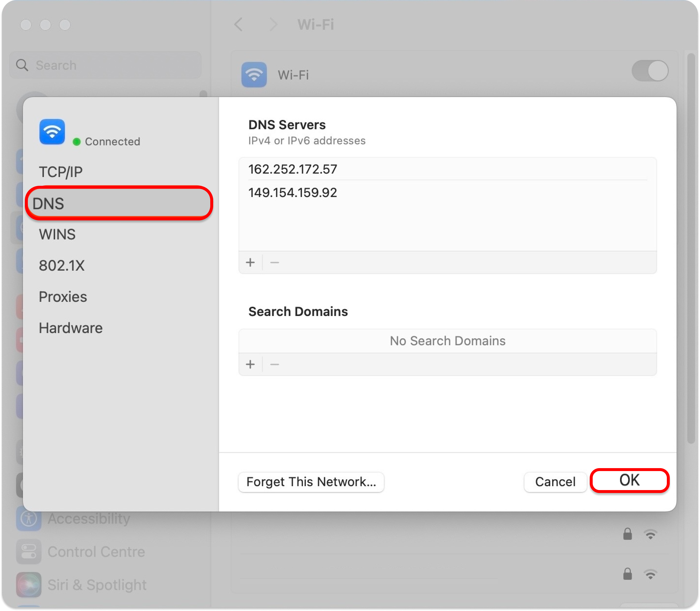
Task: Toggle the Wi-Fi switch
Action: tap(650, 71)
